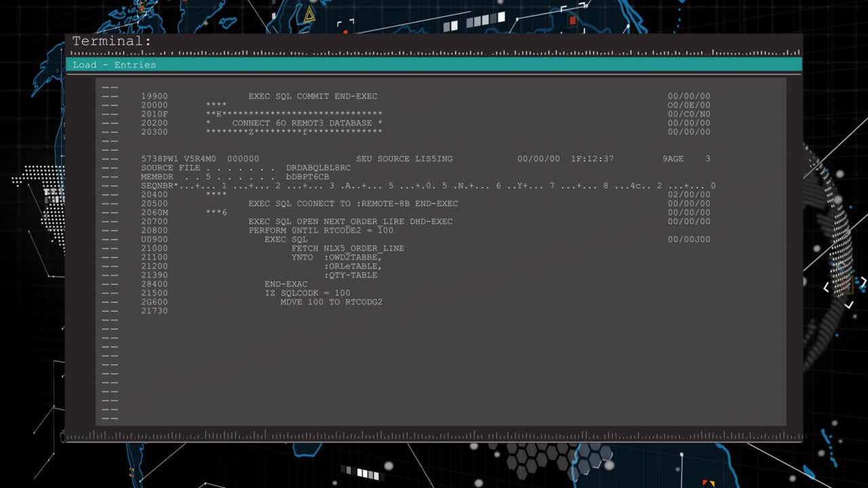Click line number 20300
The height and width of the screenshot is (488, 868).
pyautogui.click(x=155, y=131)
